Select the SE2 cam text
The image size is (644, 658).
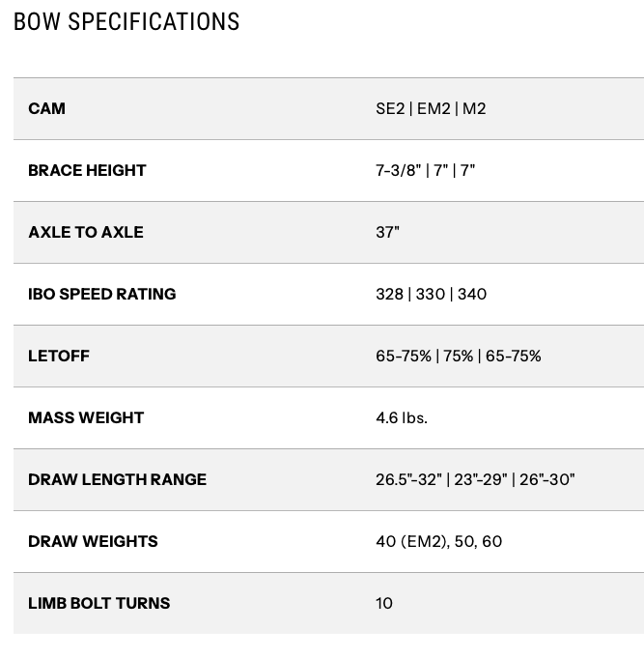point(390,108)
